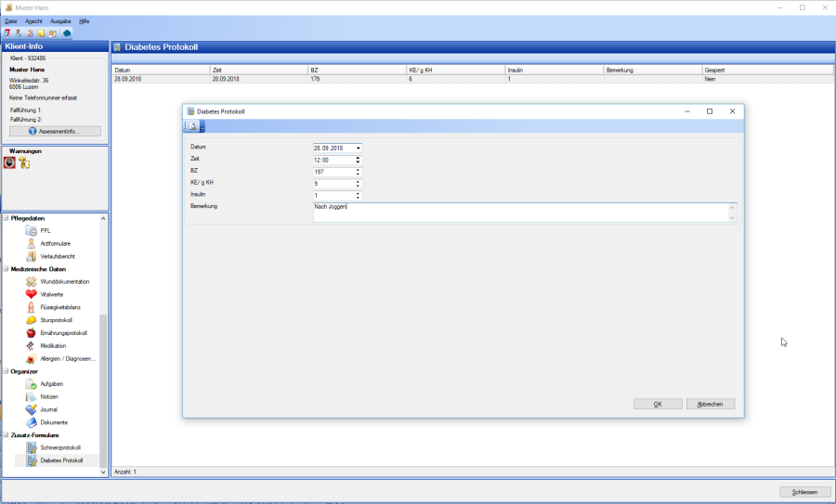Click 'Nein' in Gesperrt column
The width and height of the screenshot is (836, 504).
pos(710,79)
